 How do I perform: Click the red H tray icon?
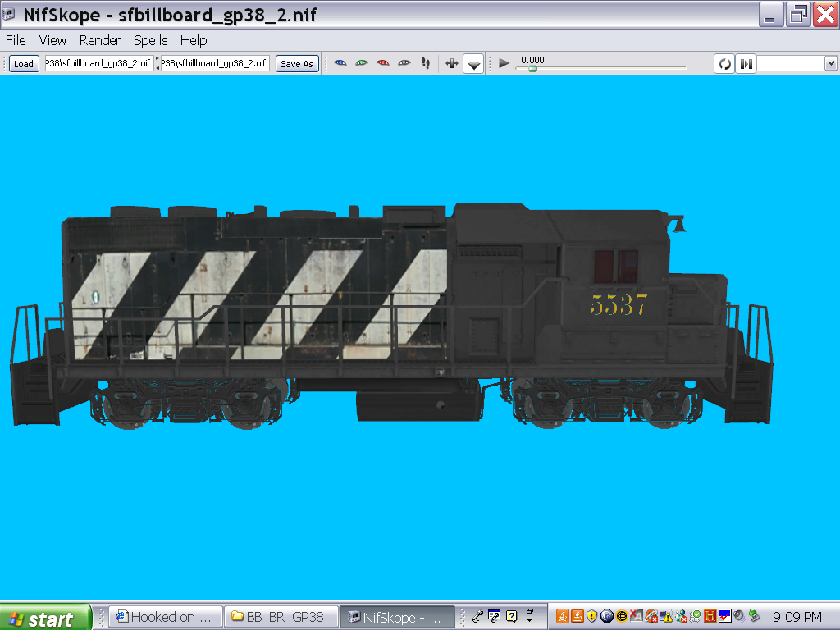coord(710,617)
